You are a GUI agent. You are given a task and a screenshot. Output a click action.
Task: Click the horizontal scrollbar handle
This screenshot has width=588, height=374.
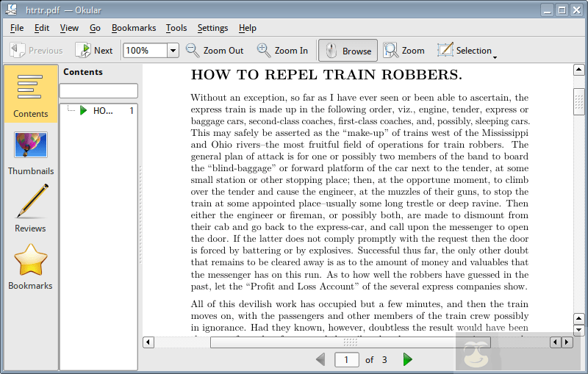(350, 342)
